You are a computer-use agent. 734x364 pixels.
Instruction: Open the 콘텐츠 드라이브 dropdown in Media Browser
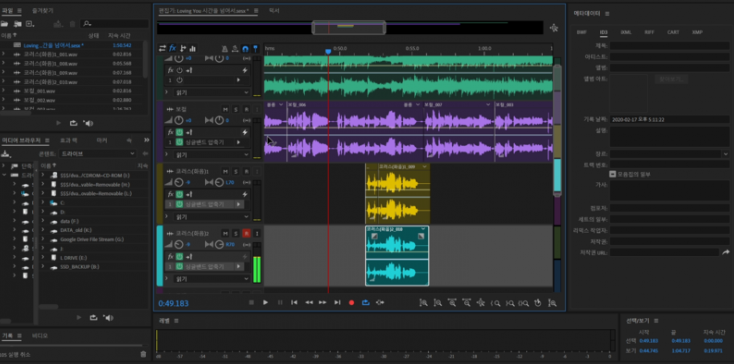click(98, 153)
